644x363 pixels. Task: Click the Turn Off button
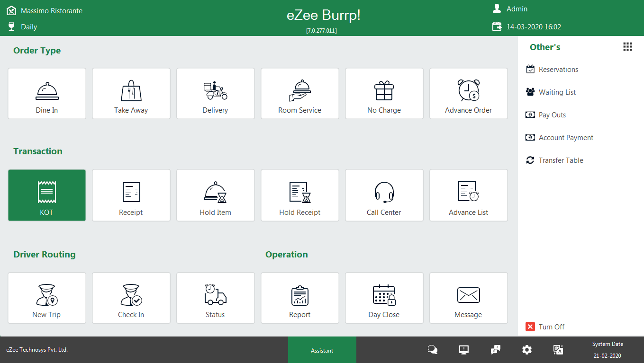click(545, 327)
